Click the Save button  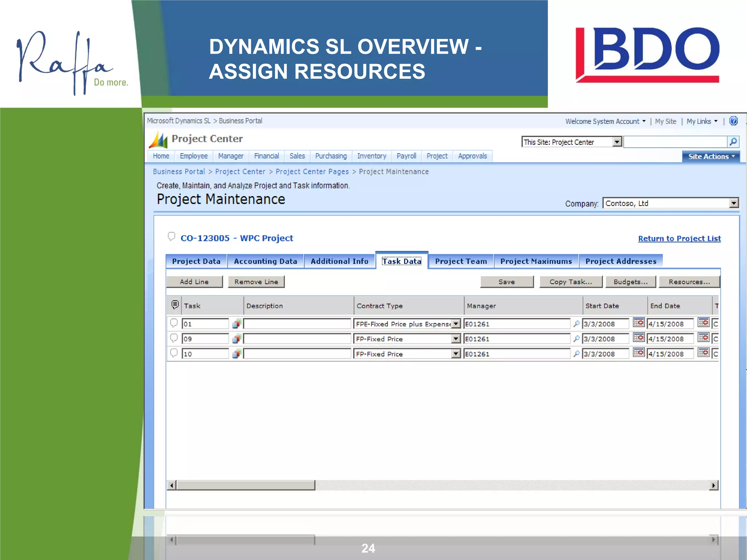coord(507,282)
